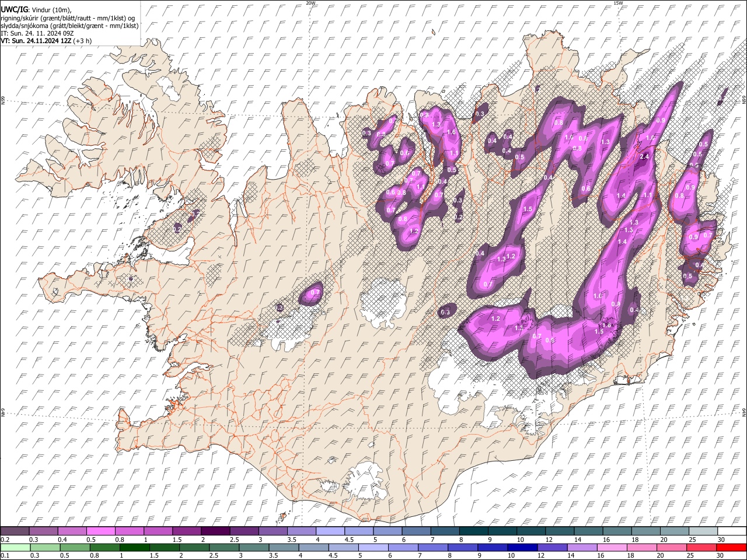Pick the lower-row blue swatch for 7–8
747x560 pixels.
[x=433, y=547]
